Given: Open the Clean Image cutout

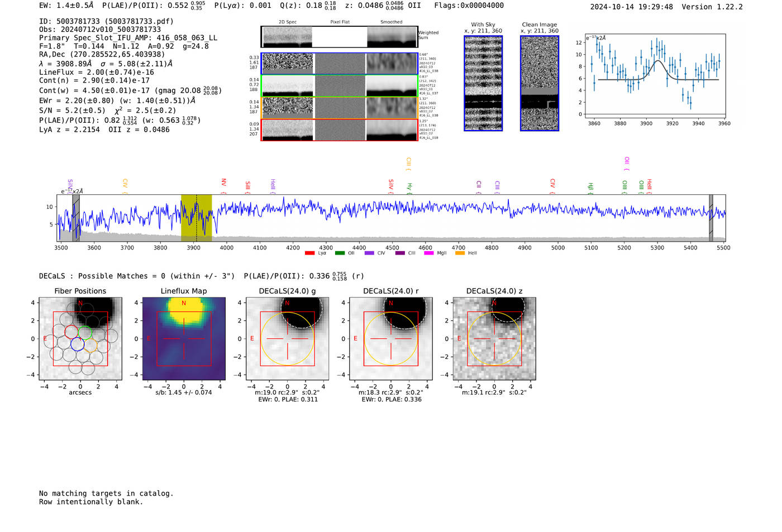Looking at the screenshot, I should pyautogui.click(x=540, y=83).
